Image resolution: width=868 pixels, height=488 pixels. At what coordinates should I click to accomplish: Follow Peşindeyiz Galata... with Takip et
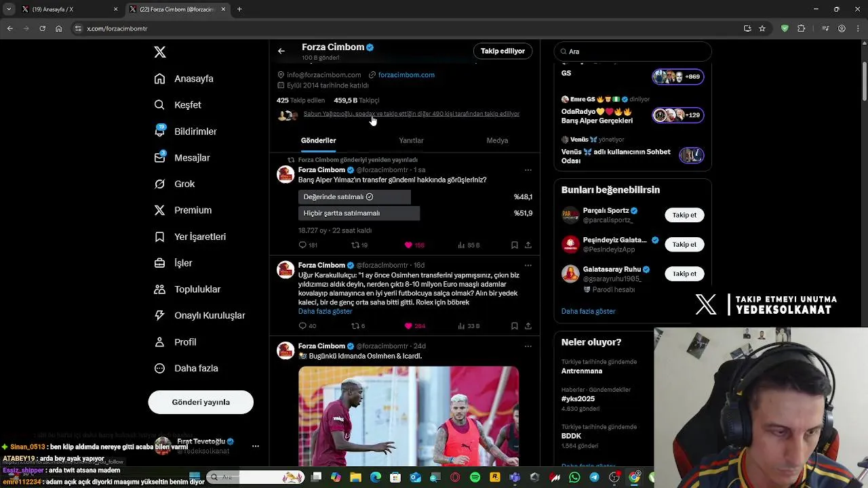point(684,244)
